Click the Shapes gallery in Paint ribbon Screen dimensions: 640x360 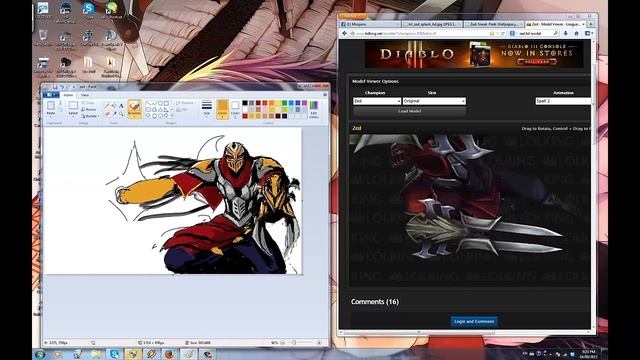pyautogui.click(x=159, y=109)
